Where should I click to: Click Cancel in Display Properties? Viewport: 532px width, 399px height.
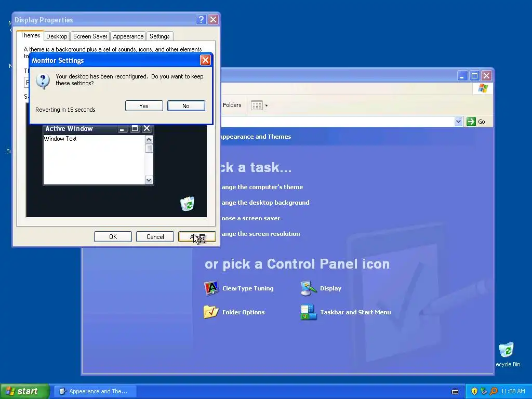click(155, 236)
